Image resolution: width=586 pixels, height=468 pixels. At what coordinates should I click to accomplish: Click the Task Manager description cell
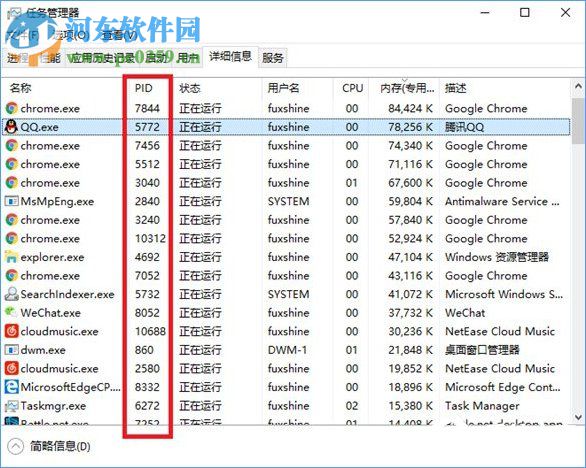pos(482,406)
